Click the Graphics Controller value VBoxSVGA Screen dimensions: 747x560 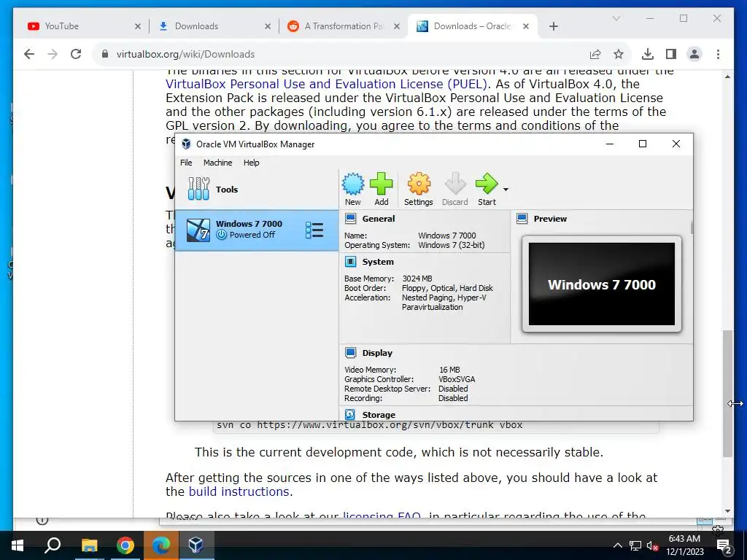[x=457, y=379]
